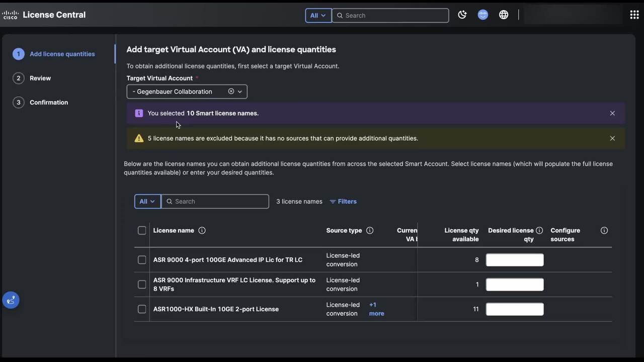Show Source type column info
Viewport: 644px width, 362px height.
[x=370, y=230]
